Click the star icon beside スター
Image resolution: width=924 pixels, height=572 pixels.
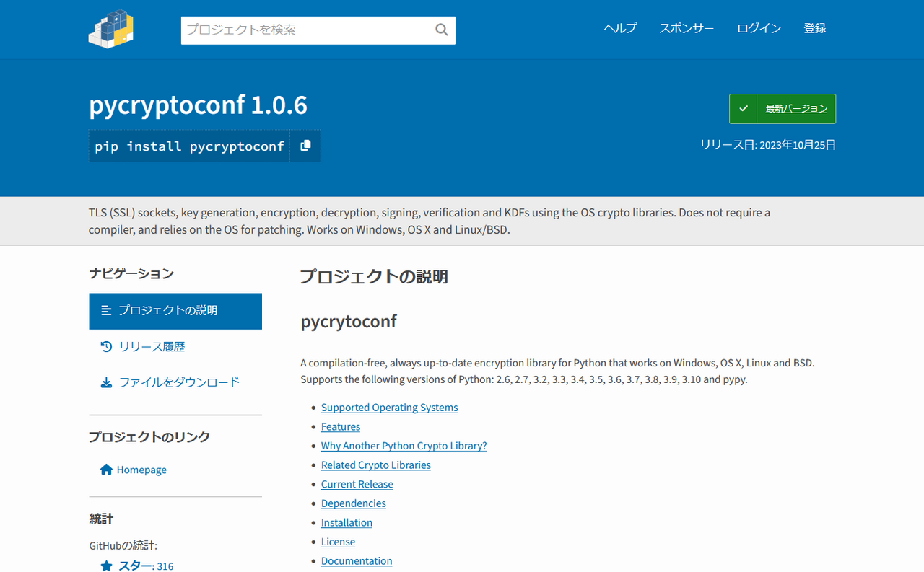pyautogui.click(x=106, y=566)
